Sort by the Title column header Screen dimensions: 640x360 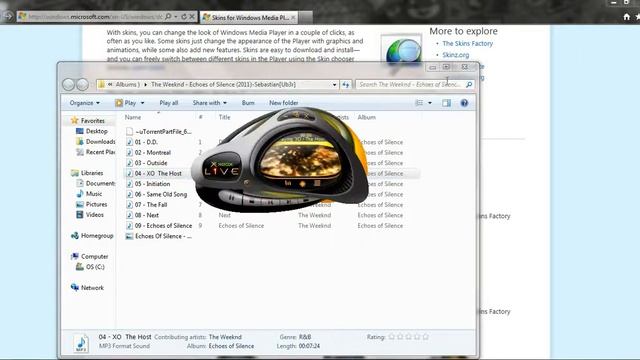[x=224, y=117]
